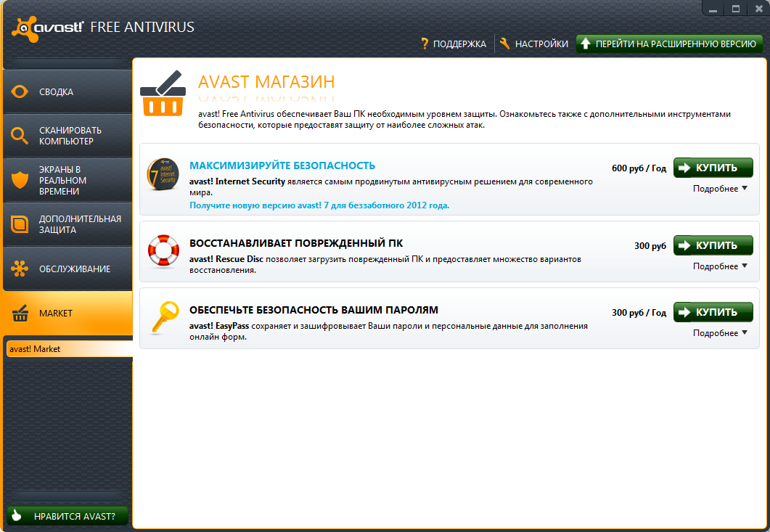770x532 pixels.
Task: Close the avast window
Action: 758,9
